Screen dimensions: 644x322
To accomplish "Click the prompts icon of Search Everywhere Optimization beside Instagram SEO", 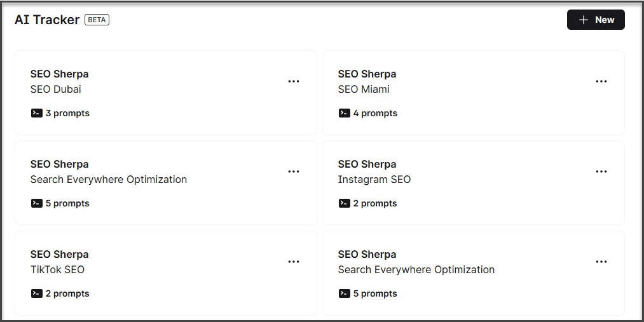I will click(36, 203).
